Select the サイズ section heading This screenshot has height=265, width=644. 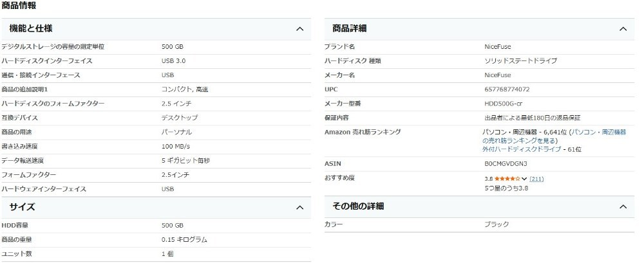(22, 207)
